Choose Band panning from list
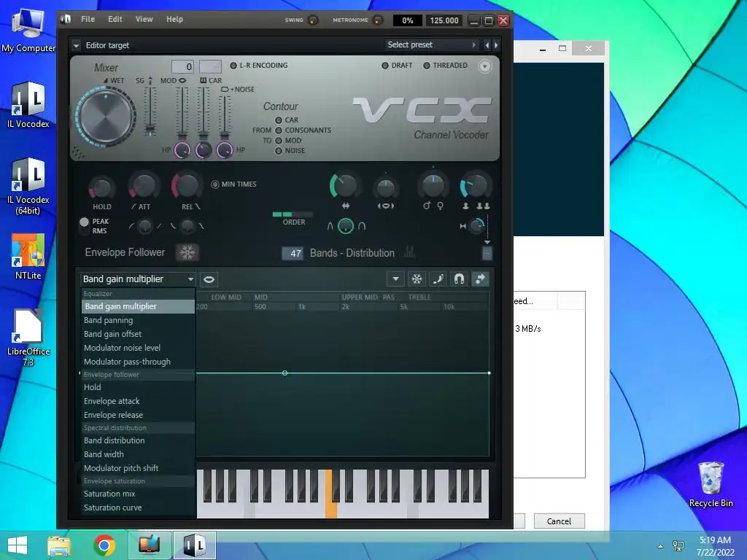 138,320
